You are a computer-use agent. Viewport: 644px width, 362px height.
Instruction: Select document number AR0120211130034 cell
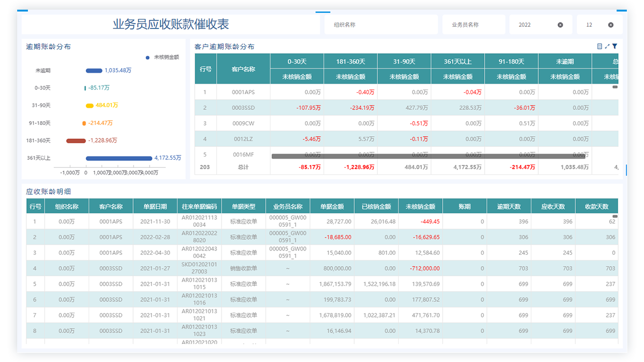pyautogui.click(x=199, y=221)
